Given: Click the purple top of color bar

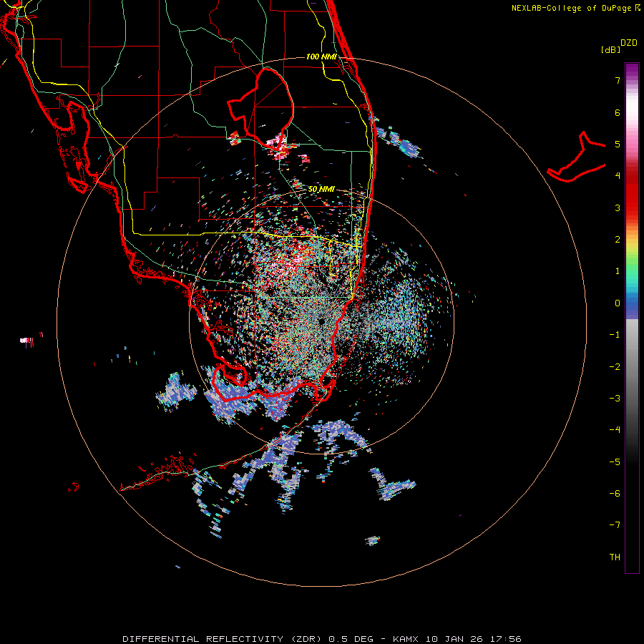Looking at the screenshot, I should [632, 70].
